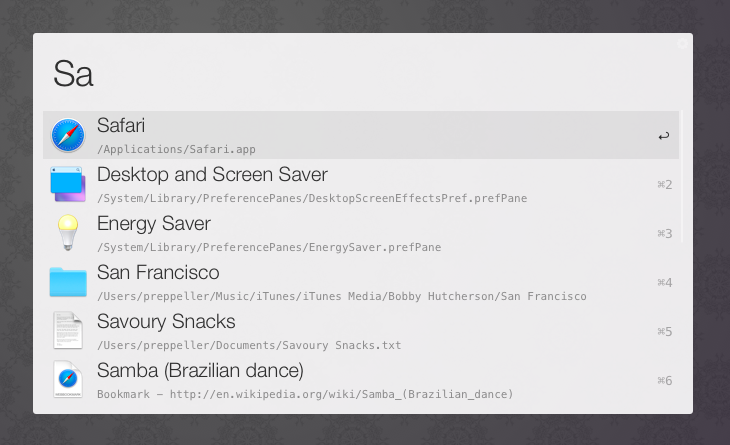Open the San Francisco folder result
Viewport: 730px width, 445px height.
[158, 273]
